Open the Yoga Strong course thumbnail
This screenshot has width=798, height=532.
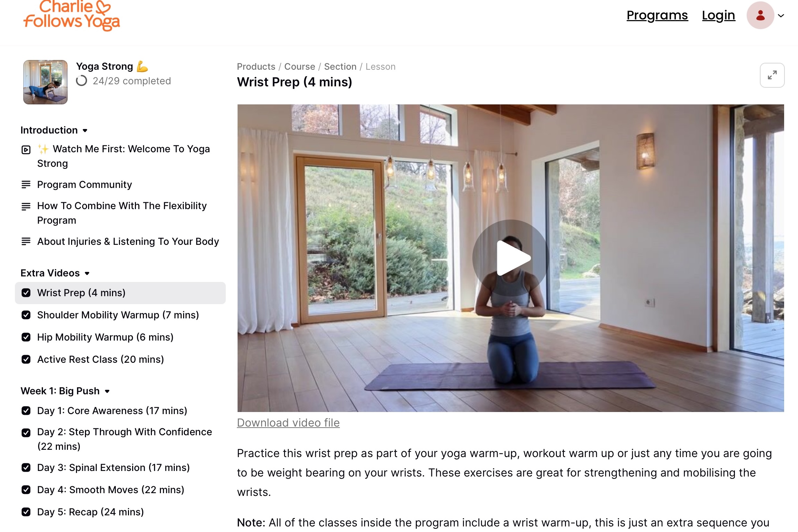tap(45, 82)
